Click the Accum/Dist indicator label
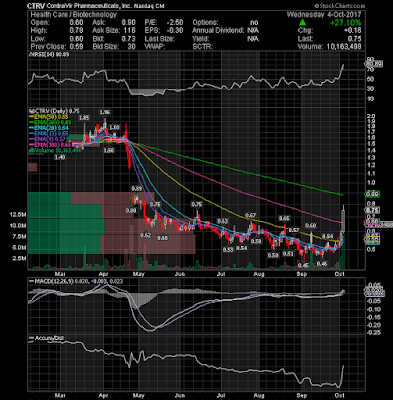 [x=46, y=338]
